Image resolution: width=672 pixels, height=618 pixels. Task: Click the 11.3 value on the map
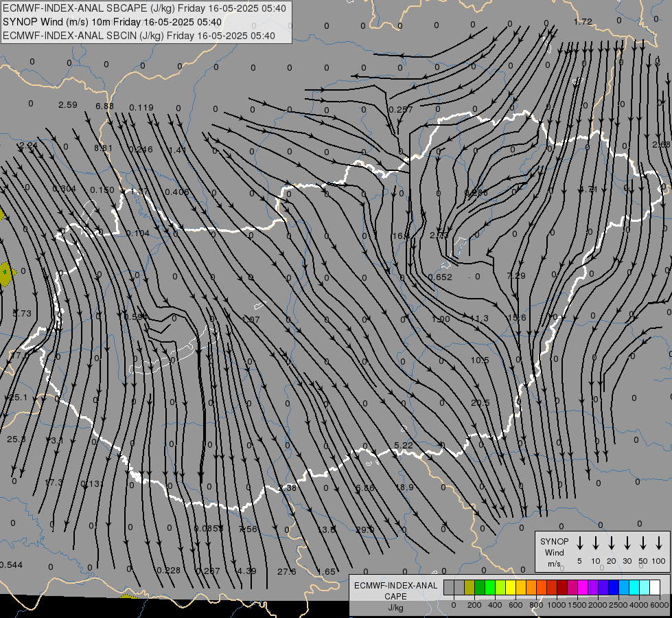(478, 318)
